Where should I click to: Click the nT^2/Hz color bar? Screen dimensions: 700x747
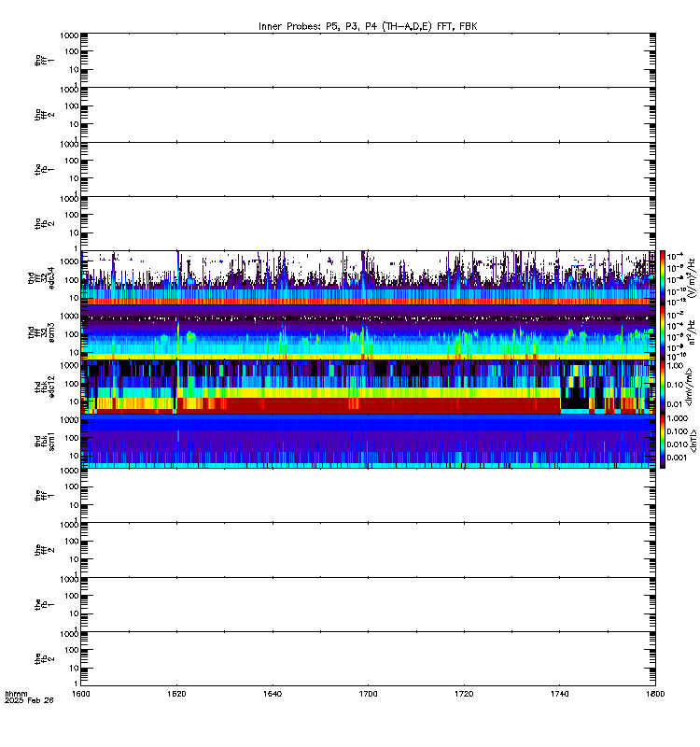tap(663, 332)
